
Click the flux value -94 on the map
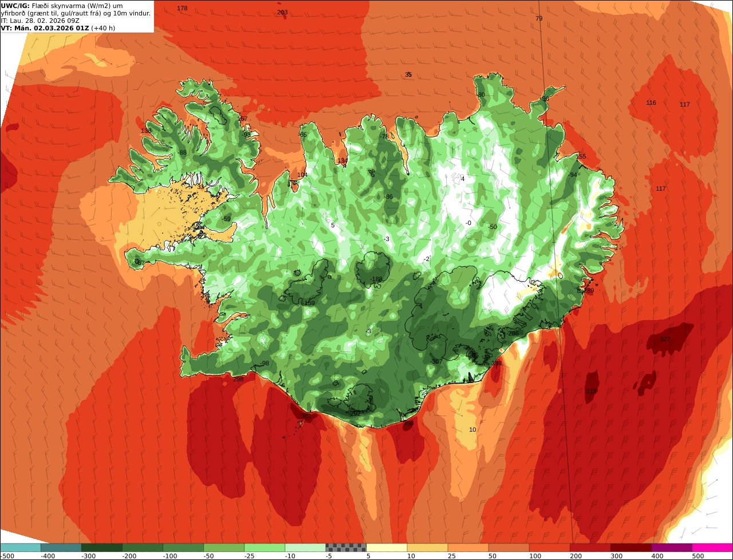pos(572,175)
